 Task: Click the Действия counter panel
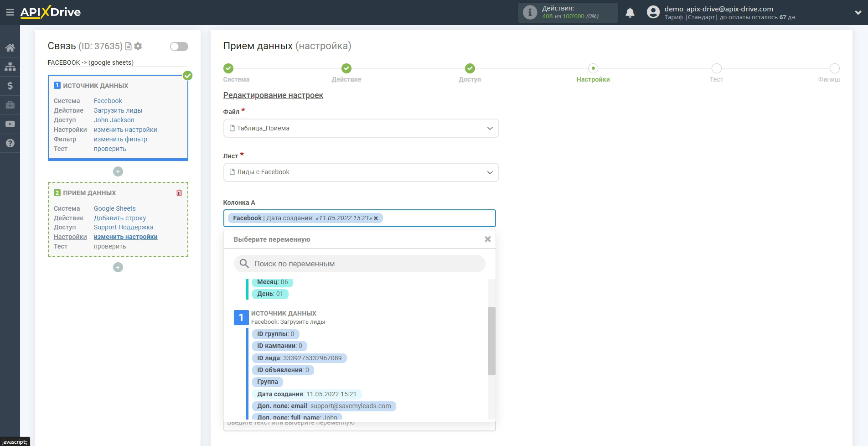tap(568, 12)
